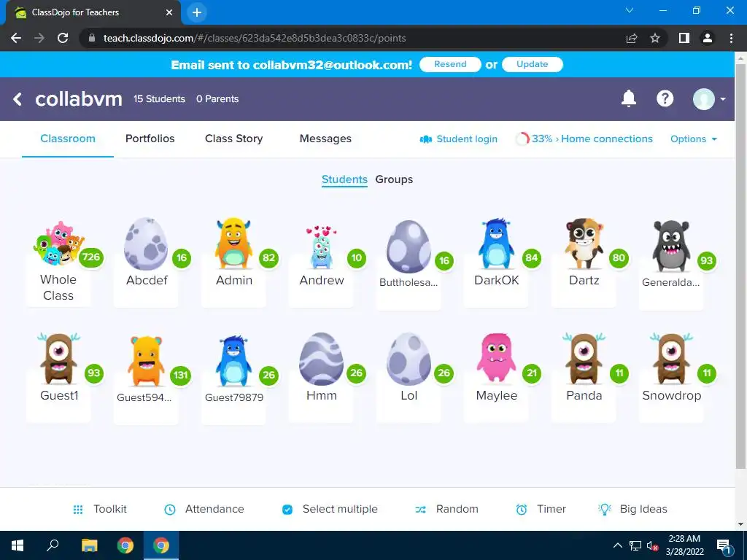This screenshot has width=747, height=560.
Task: Select Hmm's striped egg avatar
Action: pos(321,359)
